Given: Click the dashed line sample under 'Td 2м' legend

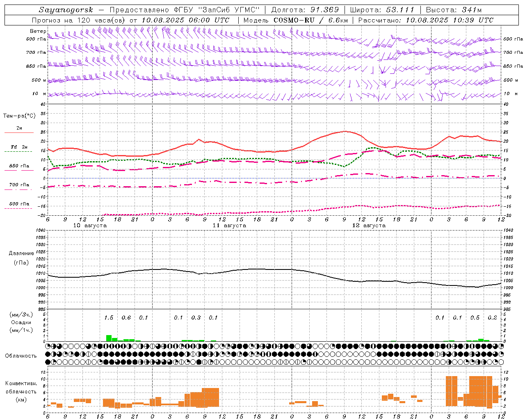Looking at the screenshot, I should (x=18, y=152).
